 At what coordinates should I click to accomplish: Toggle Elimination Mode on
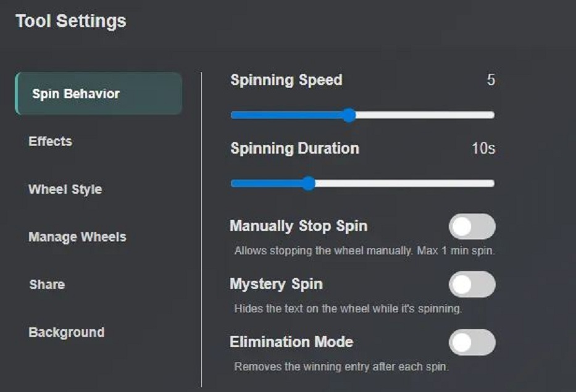point(472,342)
